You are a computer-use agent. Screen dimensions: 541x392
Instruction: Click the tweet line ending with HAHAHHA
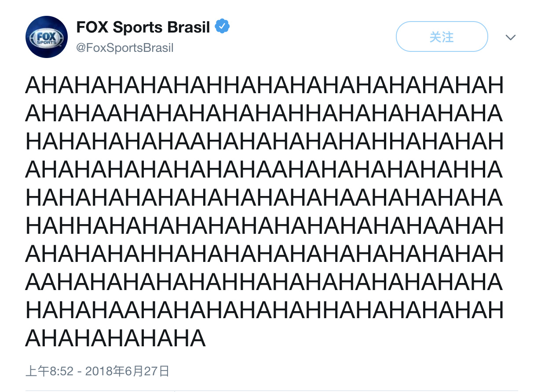point(264,170)
